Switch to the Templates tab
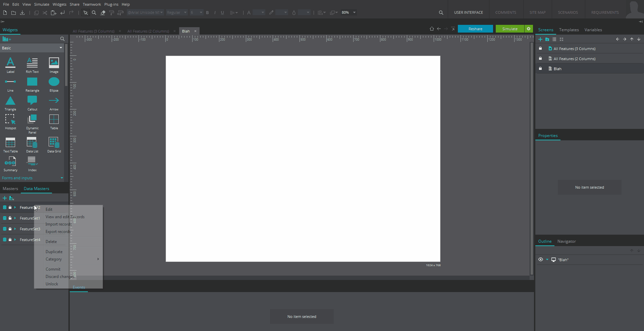644x331 pixels. coord(569,30)
